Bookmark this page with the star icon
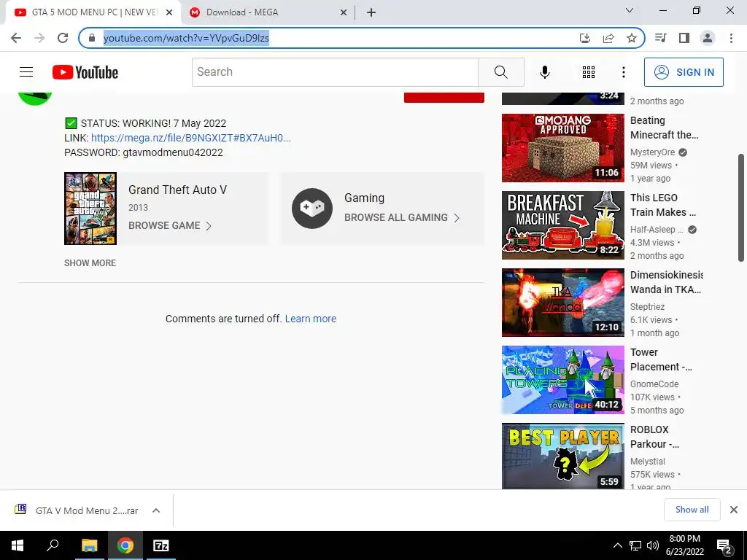 click(x=632, y=38)
